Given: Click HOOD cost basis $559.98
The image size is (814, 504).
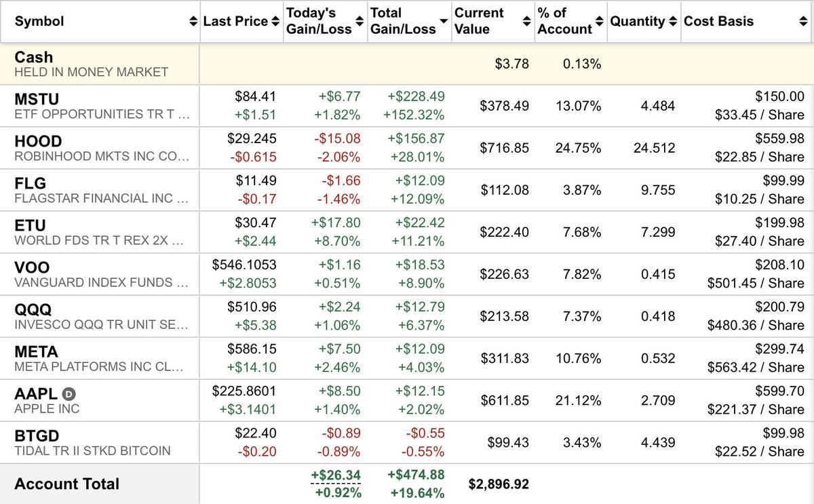Looking at the screenshot, I should (x=781, y=139).
